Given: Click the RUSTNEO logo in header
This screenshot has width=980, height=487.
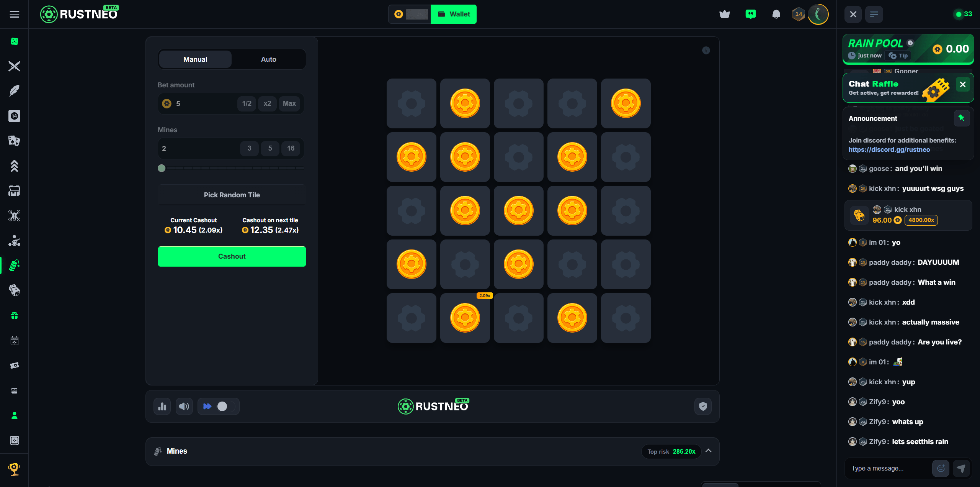Looking at the screenshot, I should tap(80, 14).
